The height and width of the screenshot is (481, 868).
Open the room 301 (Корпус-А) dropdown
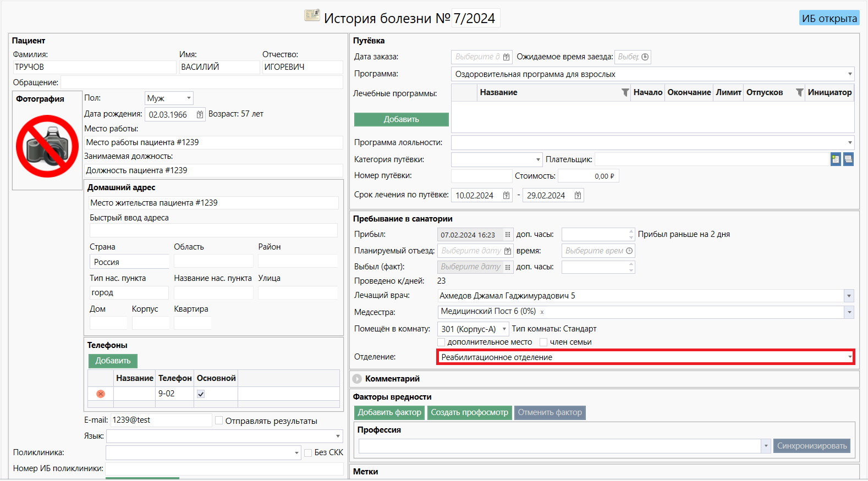504,329
